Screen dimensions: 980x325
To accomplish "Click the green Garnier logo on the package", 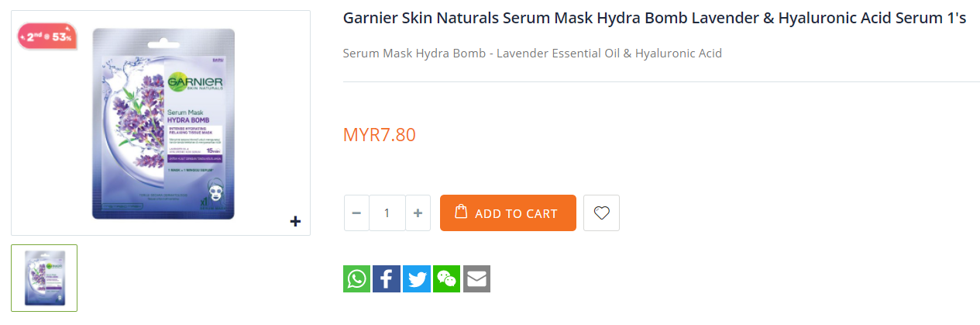I will pos(195,83).
